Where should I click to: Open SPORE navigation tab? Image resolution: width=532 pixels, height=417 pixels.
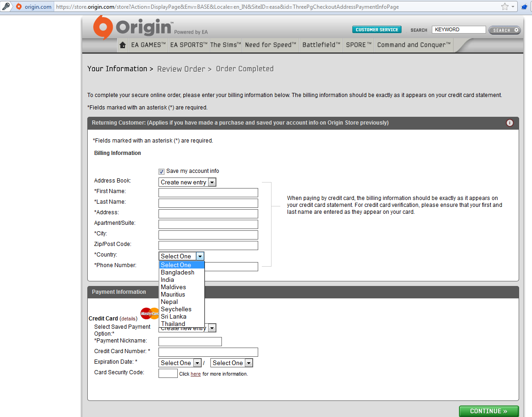(x=359, y=45)
